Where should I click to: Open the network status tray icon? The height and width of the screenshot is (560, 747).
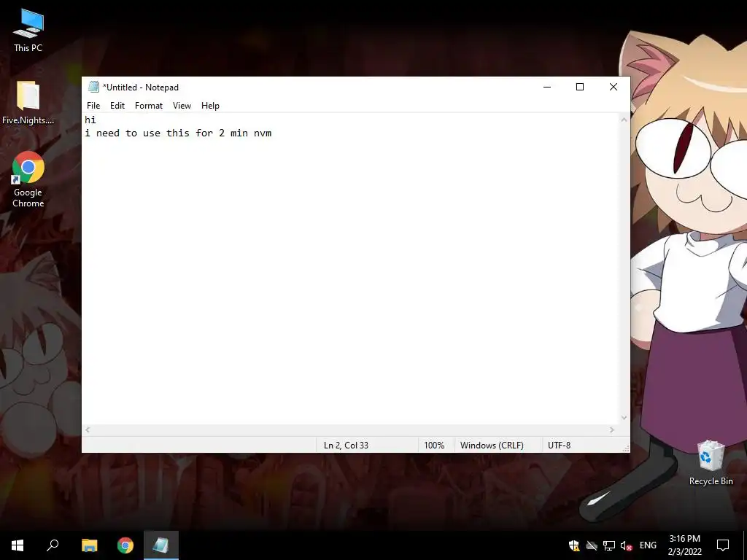(609, 545)
